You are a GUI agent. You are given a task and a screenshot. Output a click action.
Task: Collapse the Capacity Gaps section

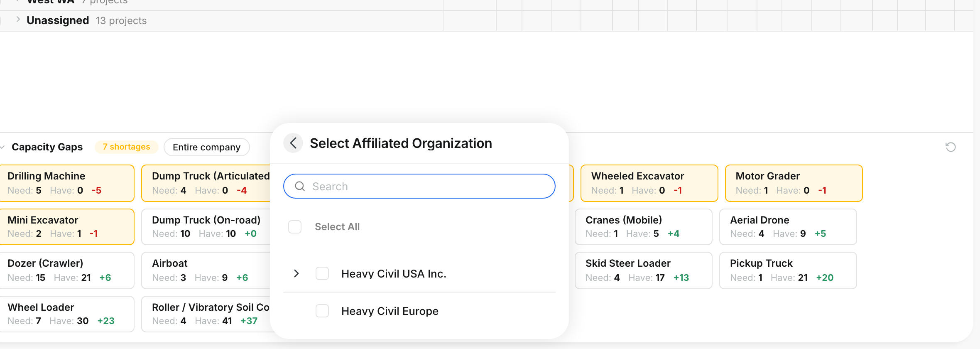click(2, 147)
